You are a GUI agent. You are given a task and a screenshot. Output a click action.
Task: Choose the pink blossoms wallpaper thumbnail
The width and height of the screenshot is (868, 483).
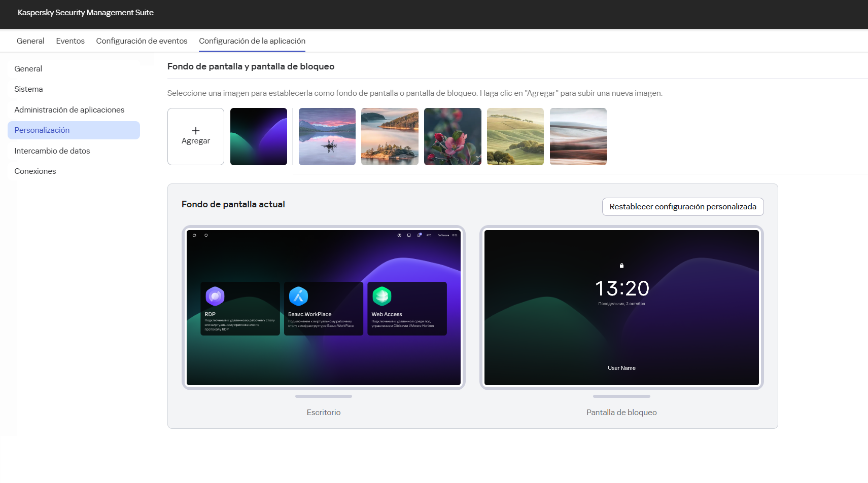pyautogui.click(x=452, y=136)
